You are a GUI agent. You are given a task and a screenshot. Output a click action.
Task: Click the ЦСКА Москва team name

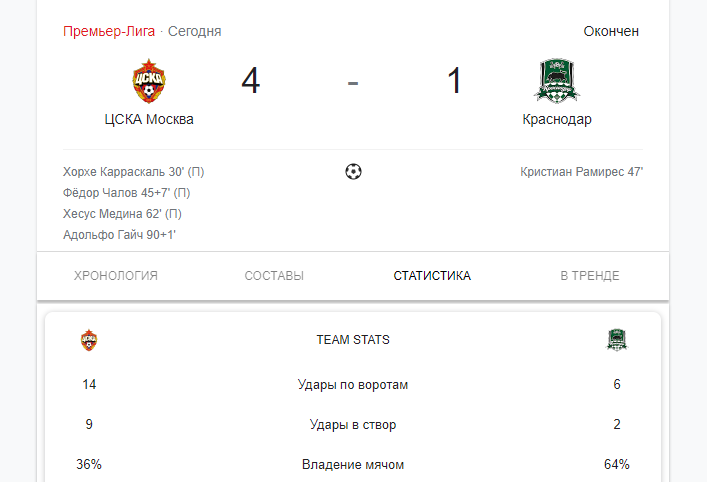[x=149, y=119]
